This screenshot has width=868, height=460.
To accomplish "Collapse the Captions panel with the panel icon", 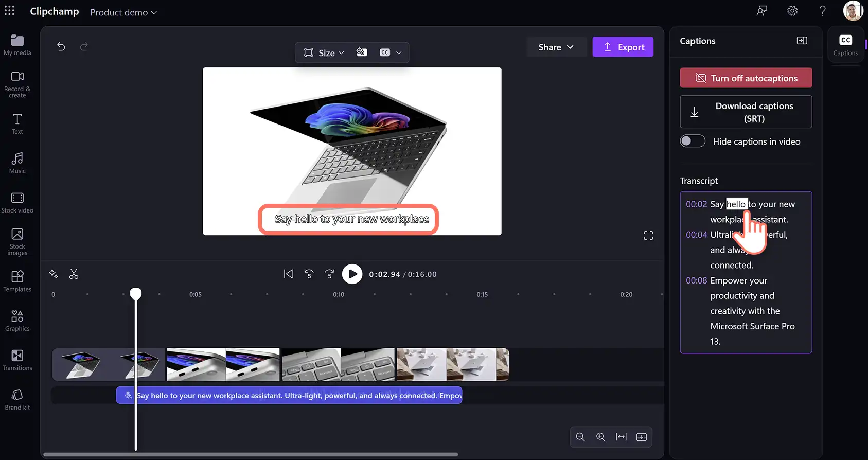I will coord(802,41).
